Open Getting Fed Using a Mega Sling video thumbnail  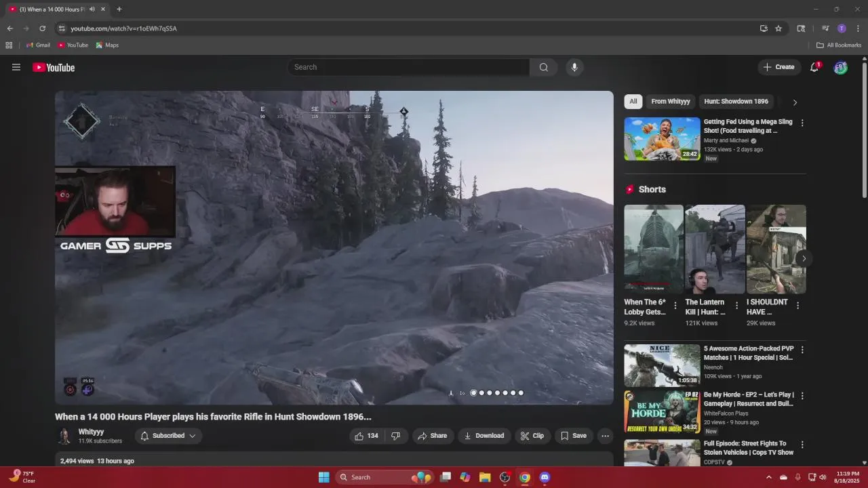(x=662, y=139)
